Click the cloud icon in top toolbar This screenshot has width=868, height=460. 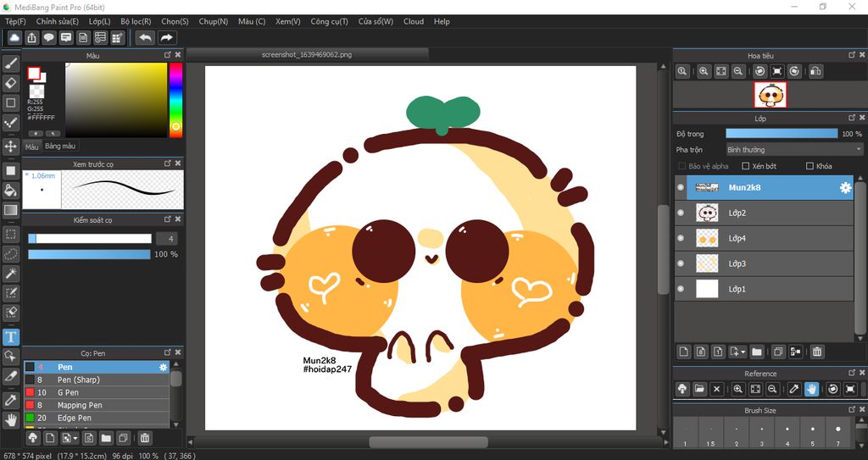[x=14, y=37]
